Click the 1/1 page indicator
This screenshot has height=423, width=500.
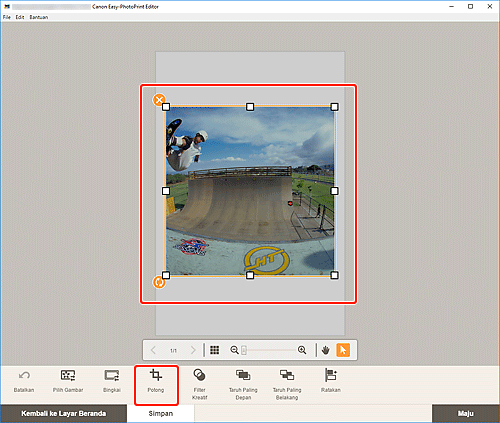173,351
